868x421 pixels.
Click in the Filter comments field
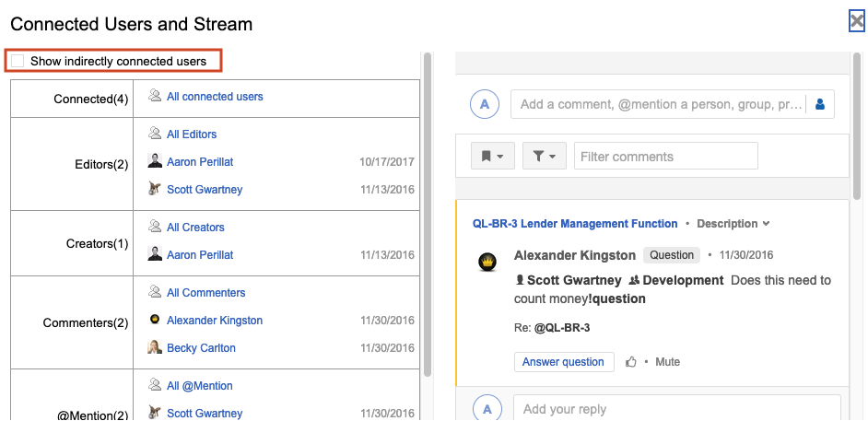pyautogui.click(x=665, y=157)
